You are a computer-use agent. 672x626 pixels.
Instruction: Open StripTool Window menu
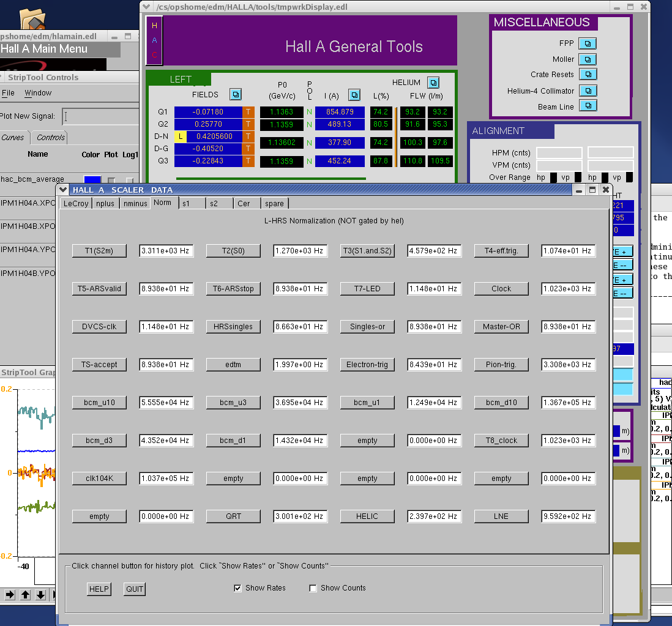[38, 93]
